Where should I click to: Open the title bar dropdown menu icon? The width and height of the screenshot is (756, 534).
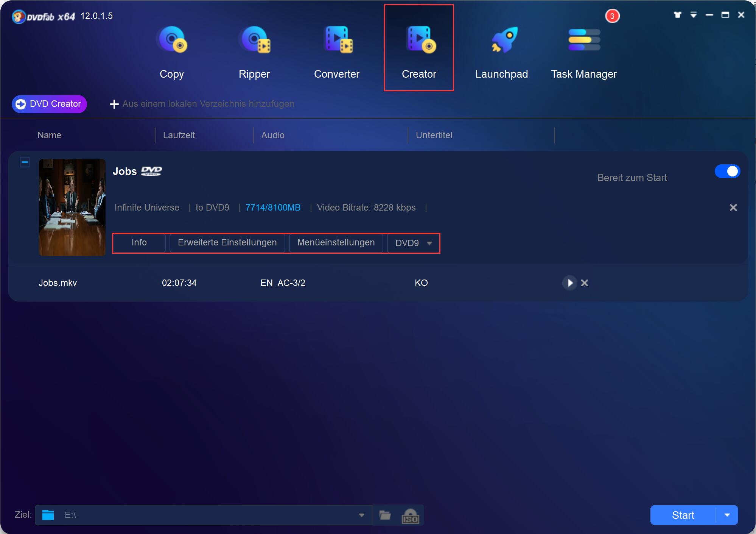point(693,15)
